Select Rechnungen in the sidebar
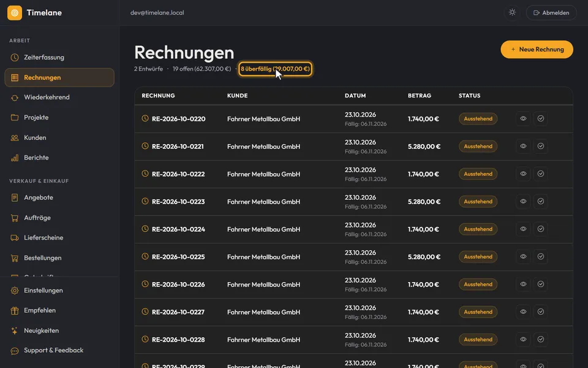 [x=59, y=78]
